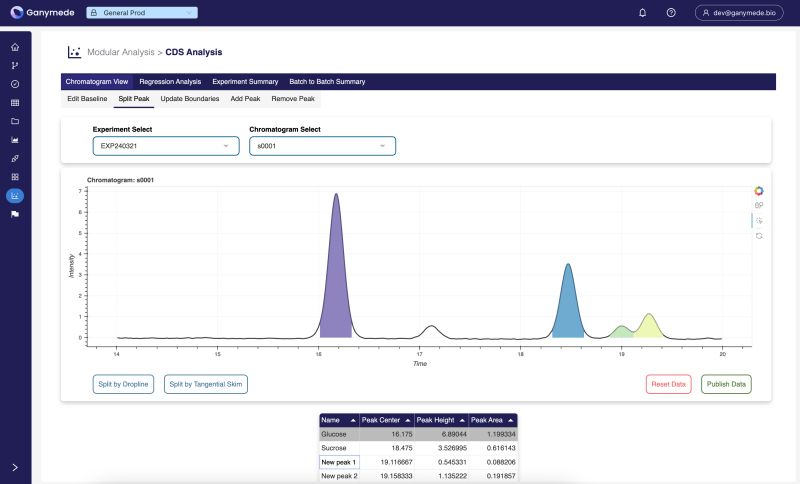Image resolution: width=800 pixels, height=484 pixels.
Task: Select the box zoom chart tool
Action: click(x=759, y=206)
